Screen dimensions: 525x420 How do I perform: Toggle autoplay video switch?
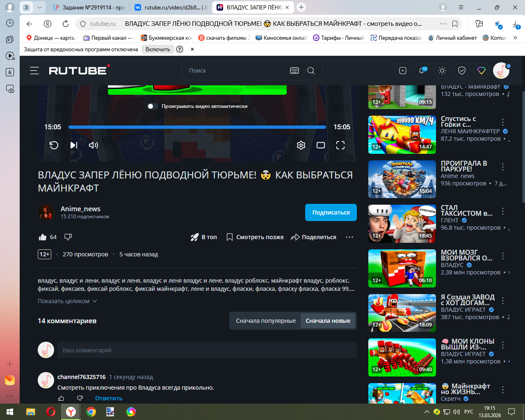pyautogui.click(x=153, y=106)
